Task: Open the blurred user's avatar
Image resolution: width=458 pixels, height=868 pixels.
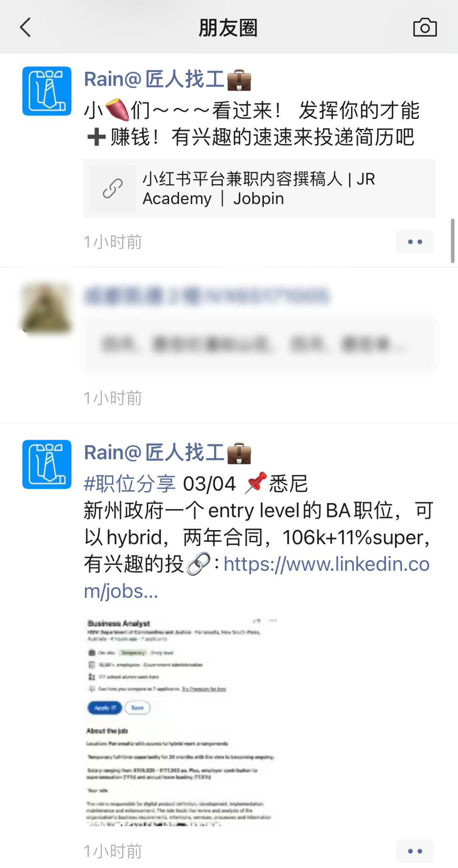Action: click(47, 308)
